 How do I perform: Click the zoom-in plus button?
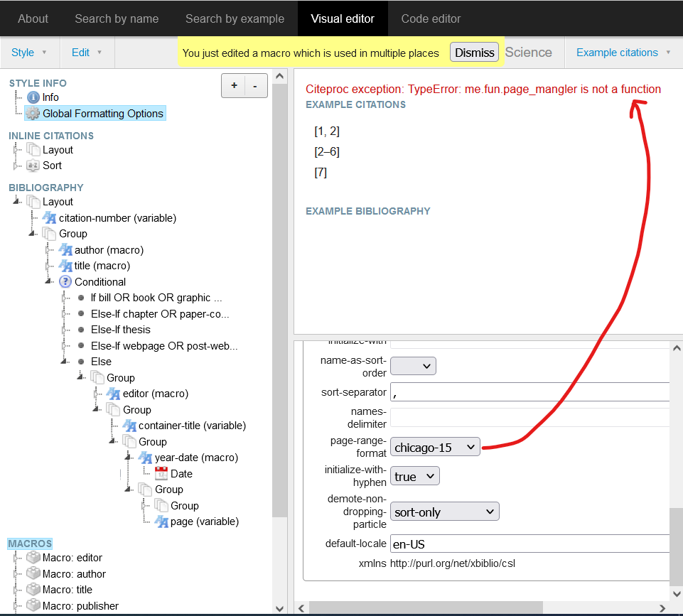tap(233, 85)
